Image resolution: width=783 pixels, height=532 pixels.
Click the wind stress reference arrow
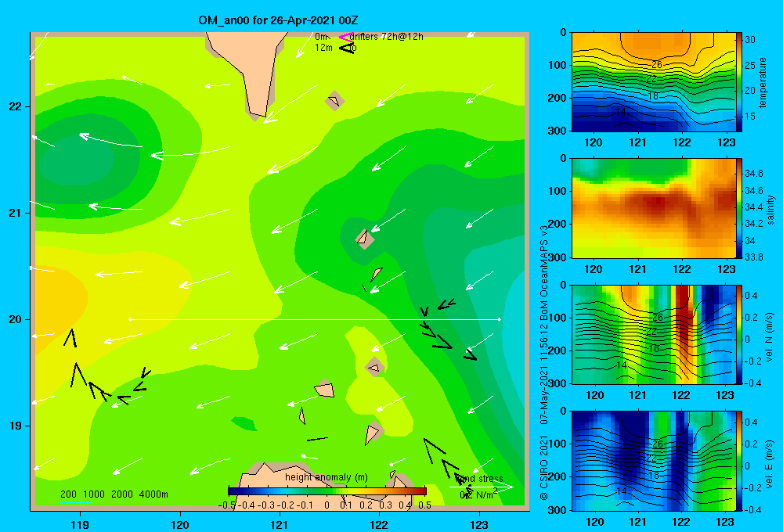(482, 487)
